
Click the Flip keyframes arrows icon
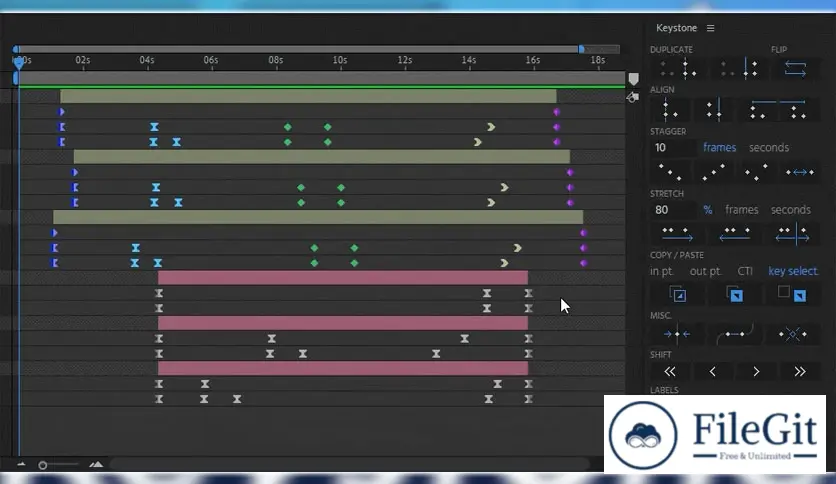click(x=795, y=69)
